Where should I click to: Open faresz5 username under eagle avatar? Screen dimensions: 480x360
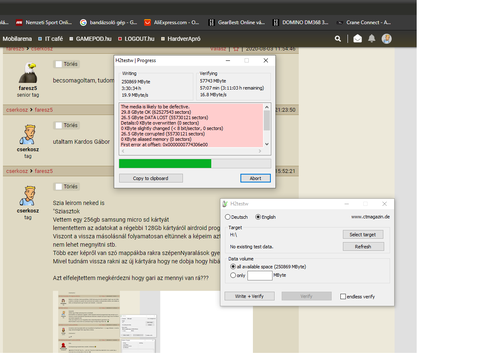28,88
